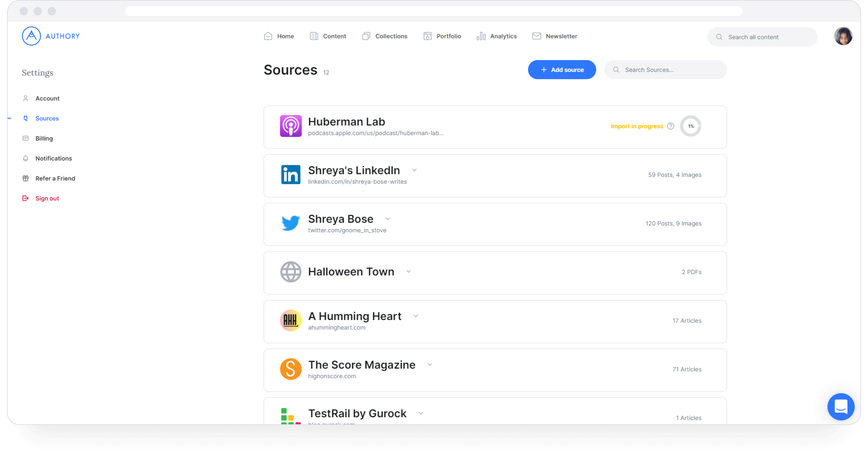Image resolution: width=868 pixels, height=460 pixels.
Task: Click the 120 Posts, 9 Images count
Action: click(x=673, y=223)
